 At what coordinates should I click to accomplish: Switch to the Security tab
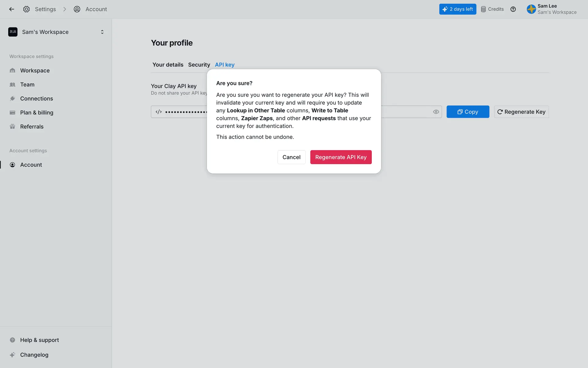pos(199,65)
